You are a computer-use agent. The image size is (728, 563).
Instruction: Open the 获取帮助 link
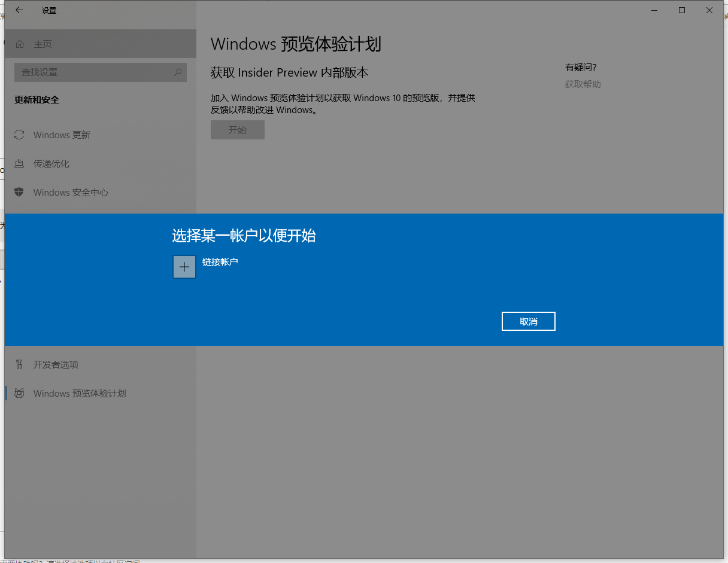click(583, 84)
